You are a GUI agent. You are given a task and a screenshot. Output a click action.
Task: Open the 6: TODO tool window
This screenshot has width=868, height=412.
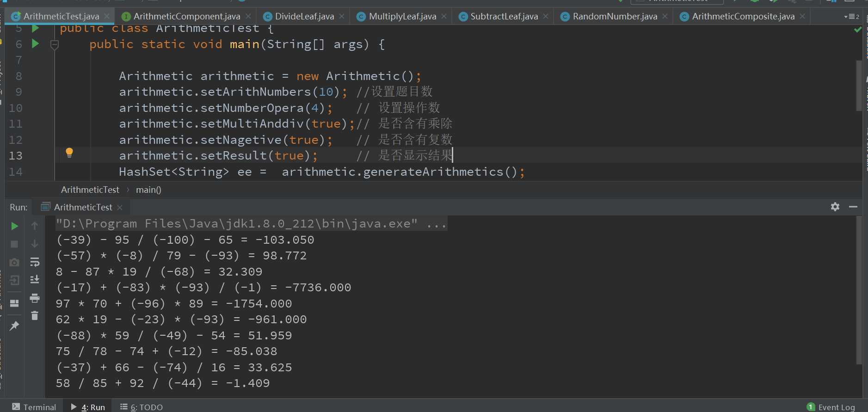click(x=142, y=407)
